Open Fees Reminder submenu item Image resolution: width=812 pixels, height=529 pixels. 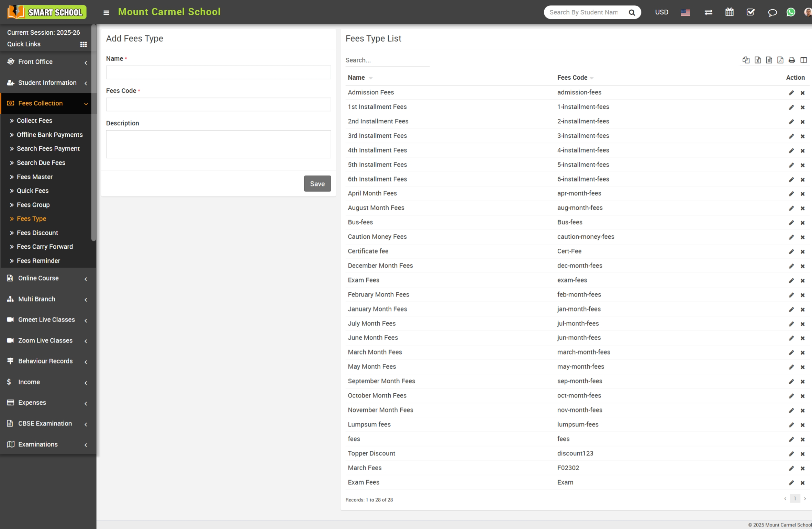(x=38, y=261)
